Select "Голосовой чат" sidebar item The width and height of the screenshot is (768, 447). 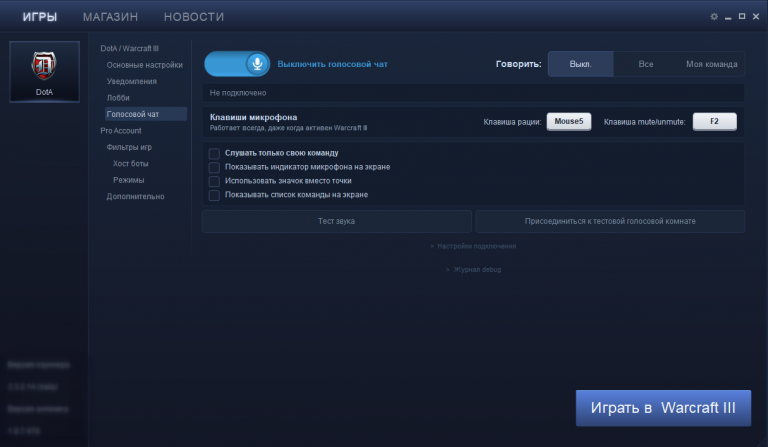coord(146,114)
